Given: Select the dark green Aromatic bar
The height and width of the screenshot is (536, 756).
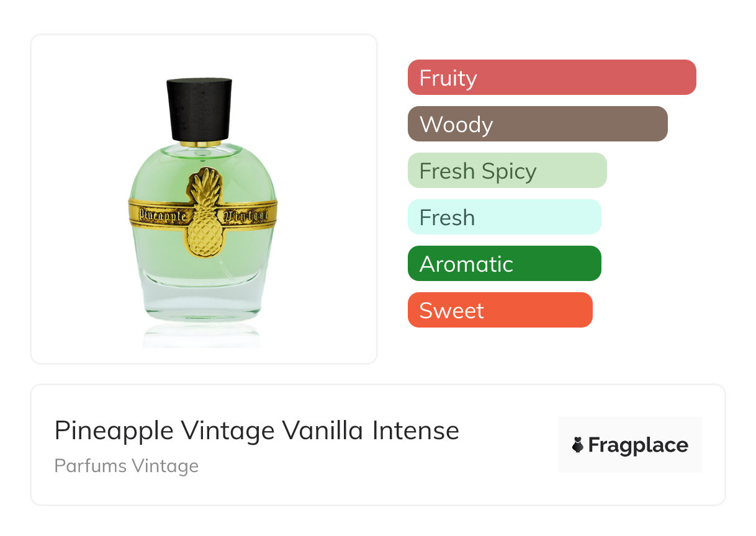Looking at the screenshot, I should 505,264.
